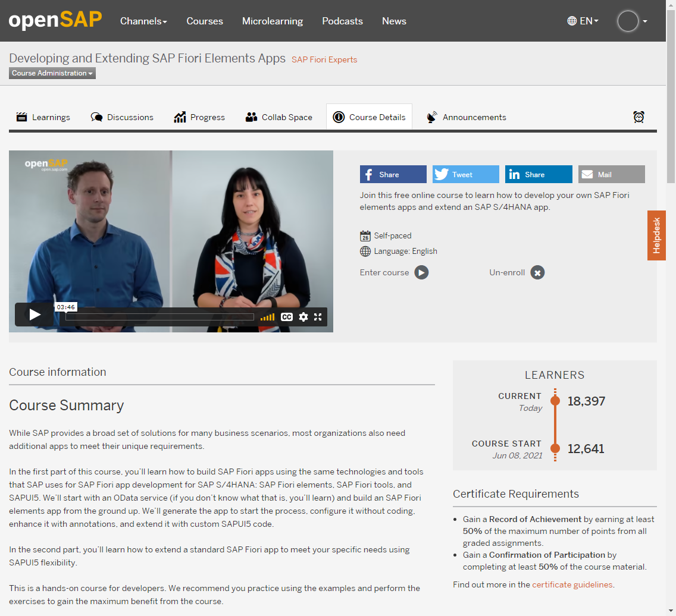The width and height of the screenshot is (676, 616).
Task: Open the News page
Action: (394, 21)
